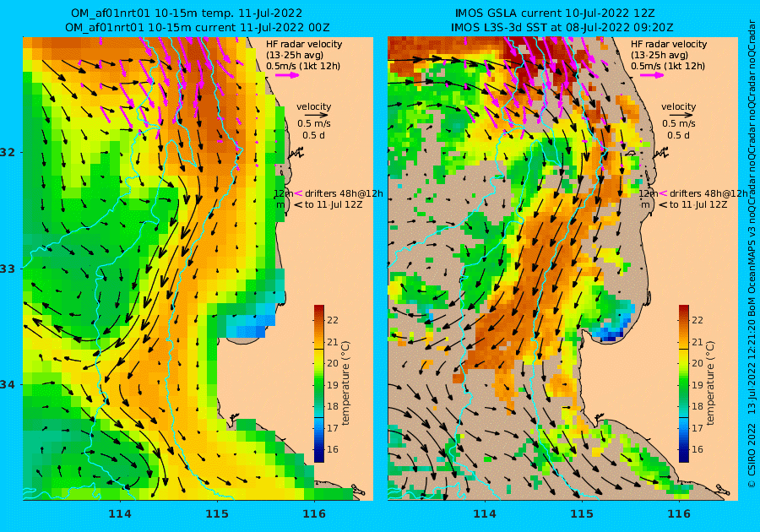The height and width of the screenshot is (532, 760).
Task: Click the magenta HF radar arrow in left legend
Action: click(287, 75)
